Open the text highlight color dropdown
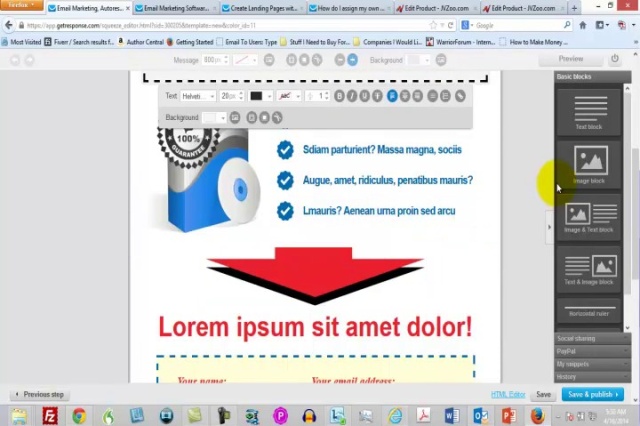 tap(289, 96)
